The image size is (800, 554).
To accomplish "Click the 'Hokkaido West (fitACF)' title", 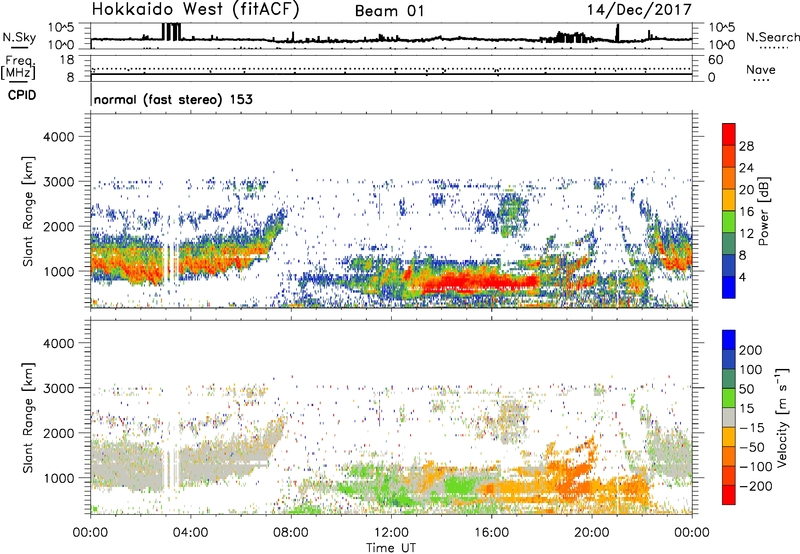I will 195,9.
